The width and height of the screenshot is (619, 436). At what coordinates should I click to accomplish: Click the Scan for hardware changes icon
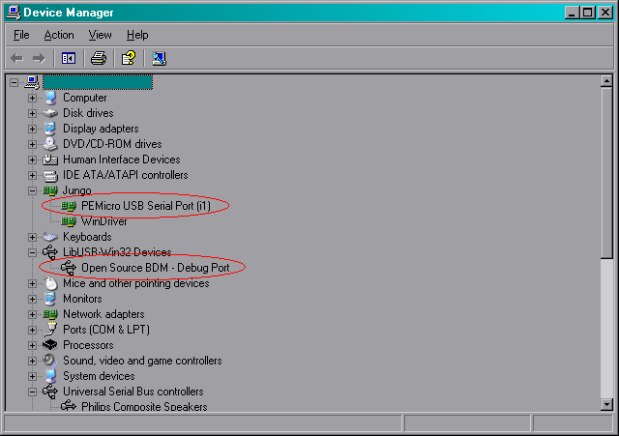pyautogui.click(x=159, y=58)
